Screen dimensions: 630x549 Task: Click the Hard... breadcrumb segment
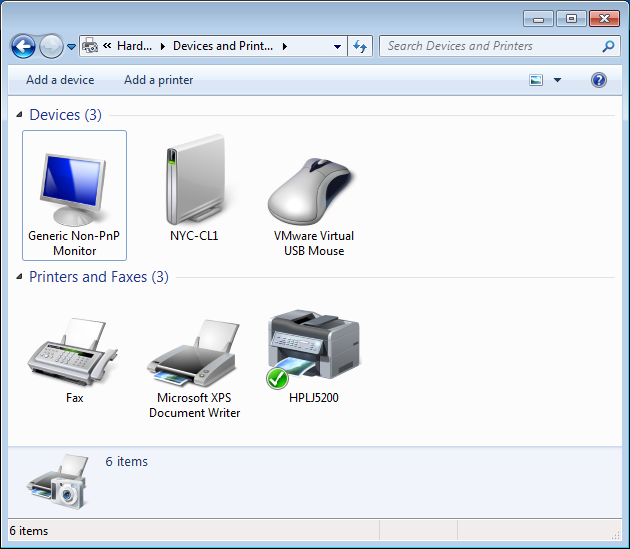coord(134,46)
